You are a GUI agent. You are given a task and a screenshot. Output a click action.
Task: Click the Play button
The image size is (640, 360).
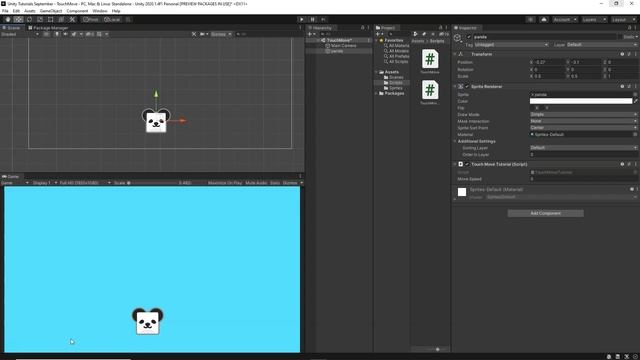pyautogui.click(x=302, y=20)
